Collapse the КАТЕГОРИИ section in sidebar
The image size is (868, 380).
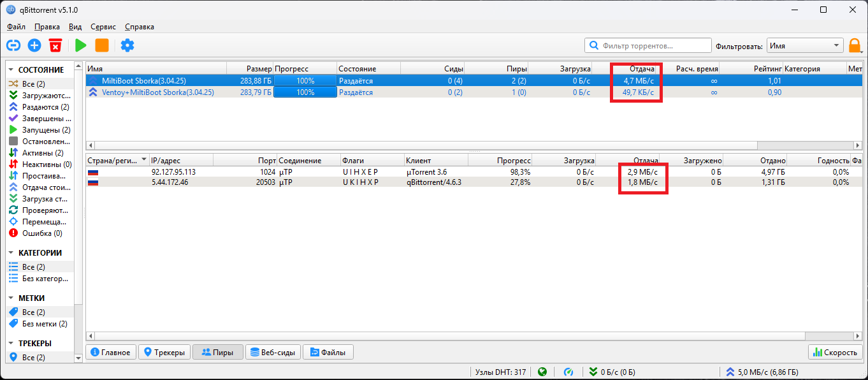coord(11,252)
